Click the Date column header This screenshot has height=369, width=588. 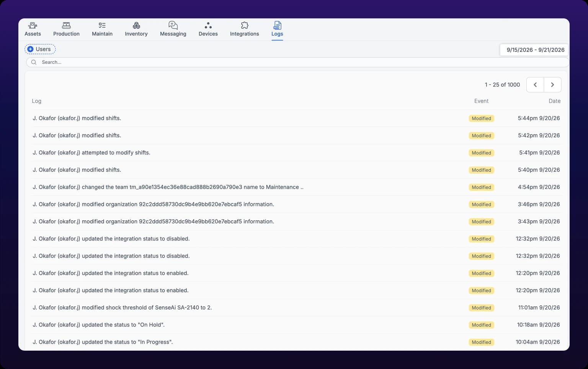(554, 101)
